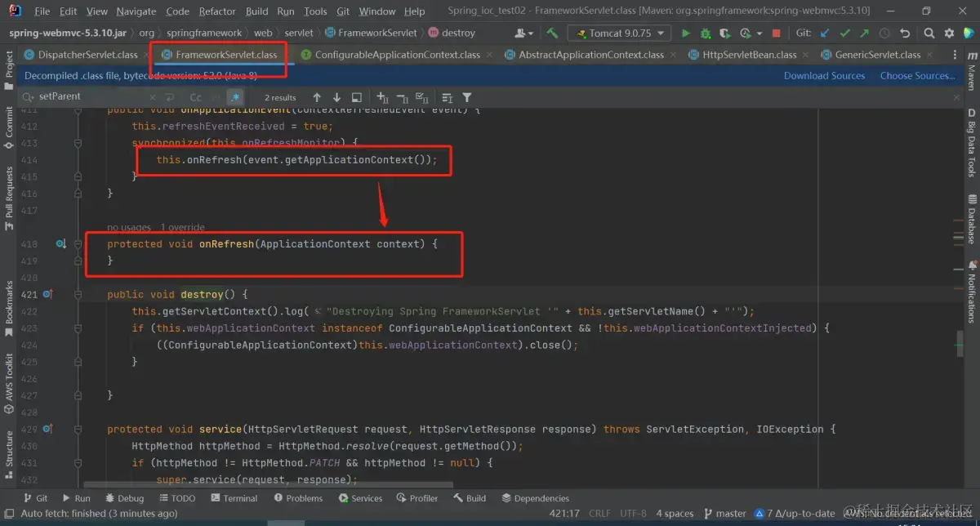This screenshot has width=980, height=526.
Task: Click override gutter icon at line 429
Action: (x=47, y=429)
